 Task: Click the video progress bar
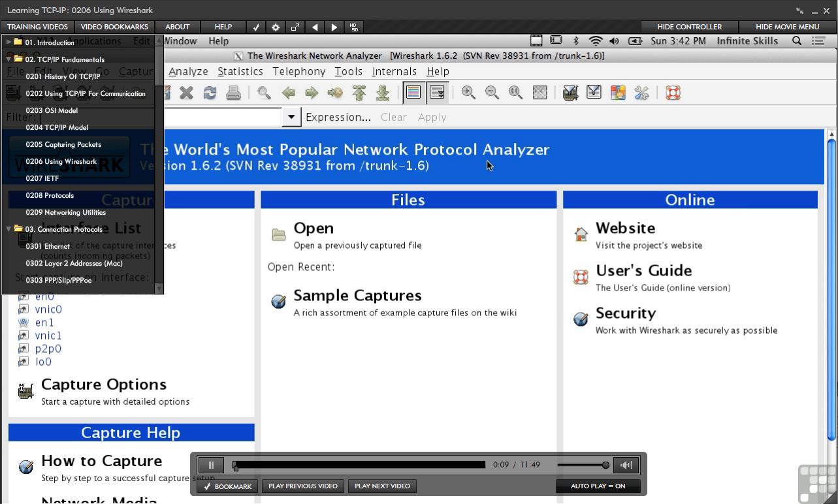pos(359,465)
